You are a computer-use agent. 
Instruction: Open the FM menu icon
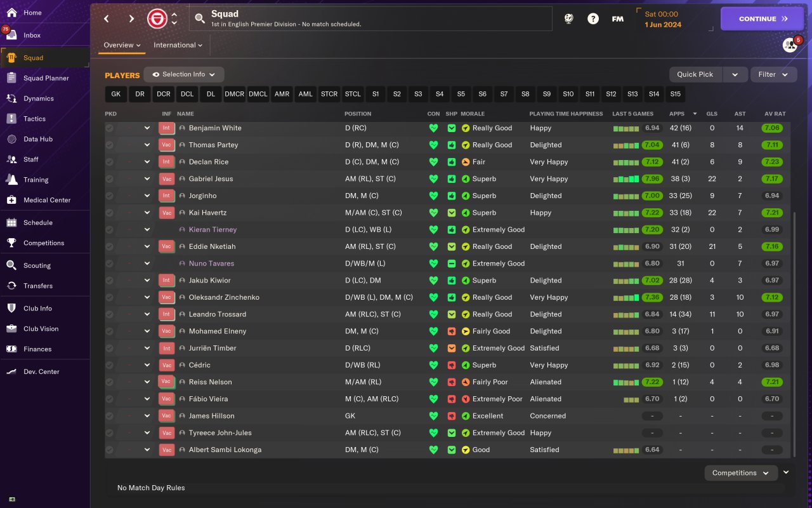(617, 19)
